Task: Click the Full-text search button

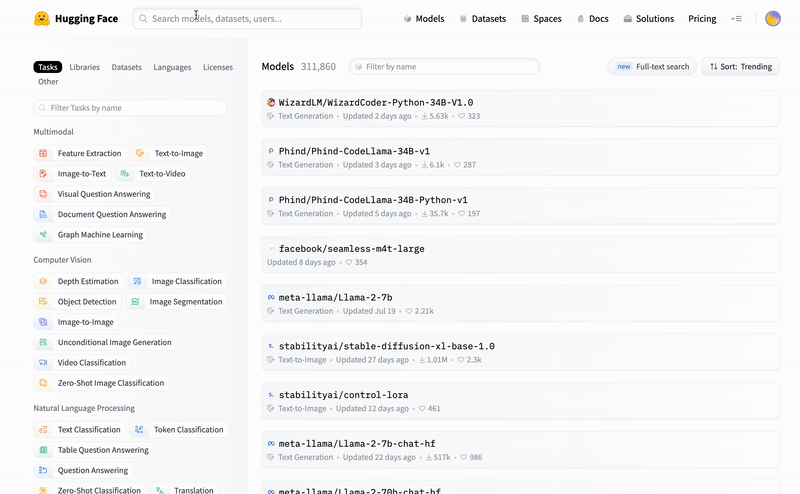Action: point(652,67)
